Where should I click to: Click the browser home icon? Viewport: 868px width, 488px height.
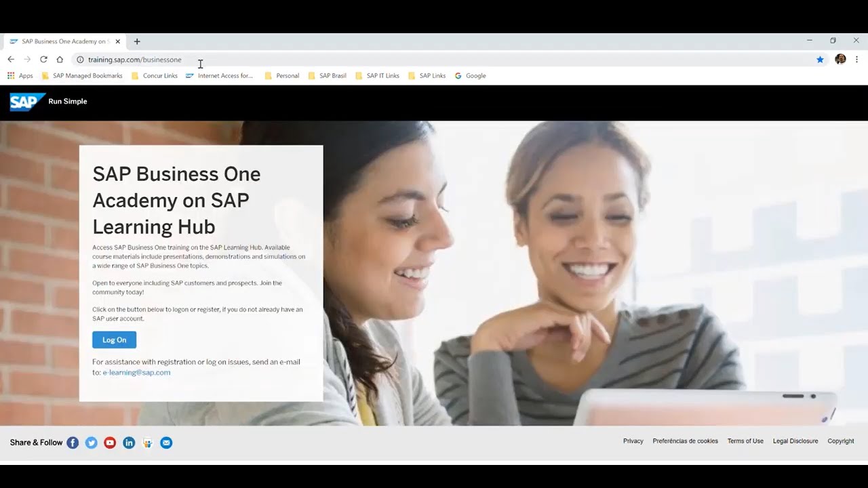tap(60, 60)
